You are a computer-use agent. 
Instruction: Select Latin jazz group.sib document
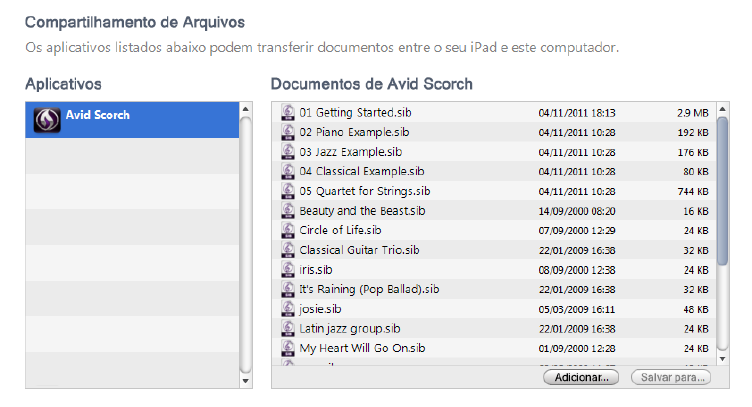(349, 328)
